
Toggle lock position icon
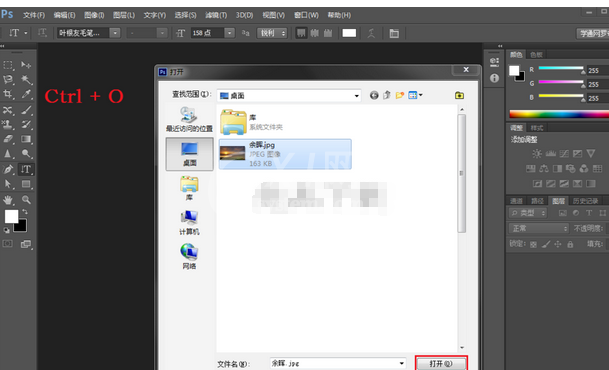click(x=558, y=245)
